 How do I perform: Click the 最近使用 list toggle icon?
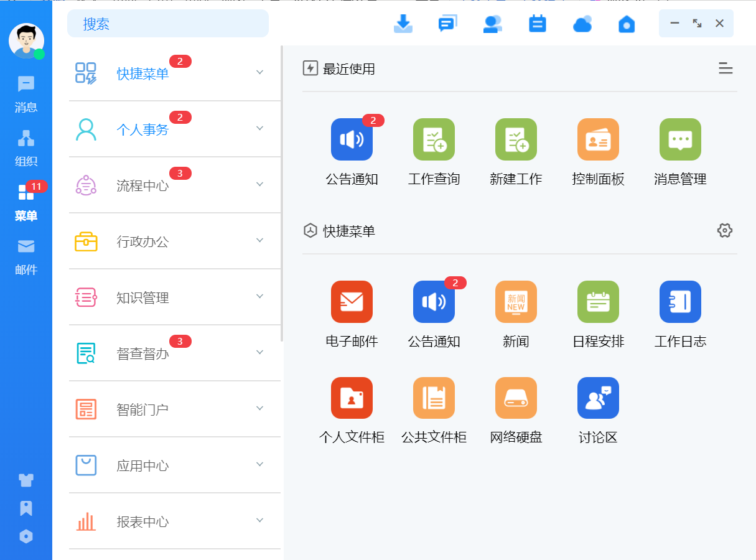(725, 68)
